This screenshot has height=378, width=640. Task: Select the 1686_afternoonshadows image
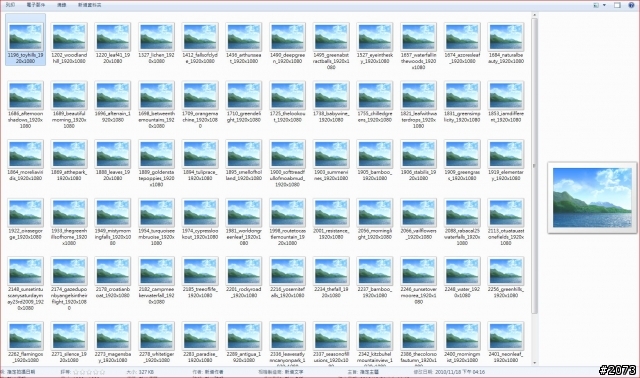tap(25, 105)
